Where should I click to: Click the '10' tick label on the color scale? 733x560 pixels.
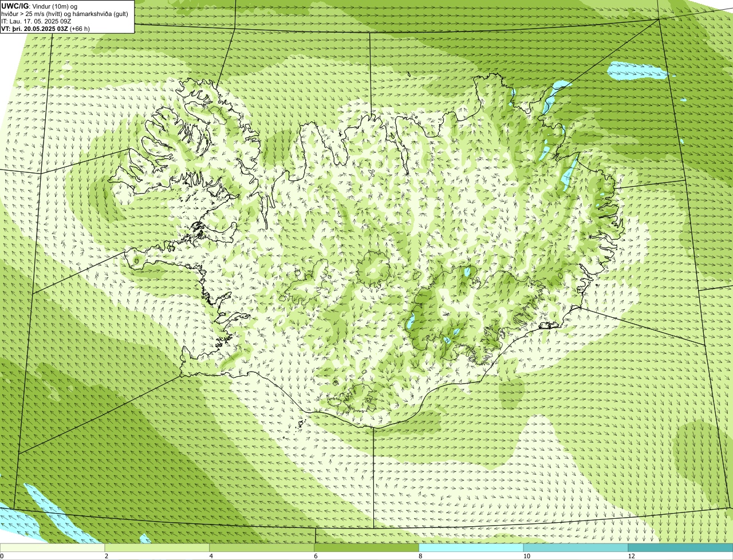tap(526, 556)
